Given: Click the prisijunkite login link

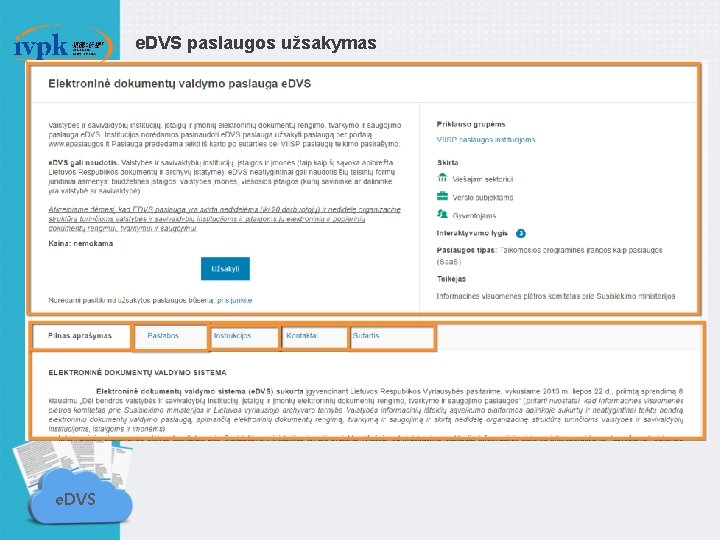Looking at the screenshot, I should [x=235, y=300].
